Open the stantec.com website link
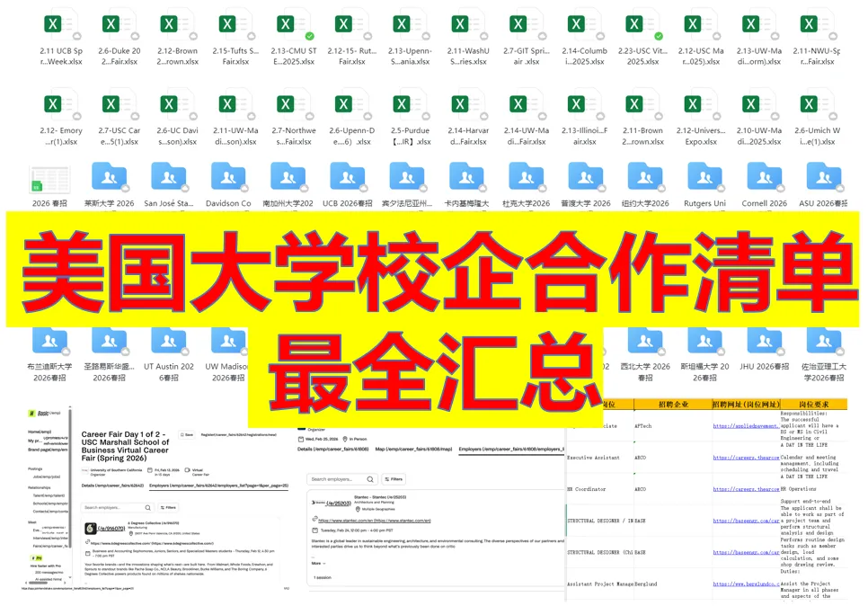The image size is (868, 606). point(374,521)
